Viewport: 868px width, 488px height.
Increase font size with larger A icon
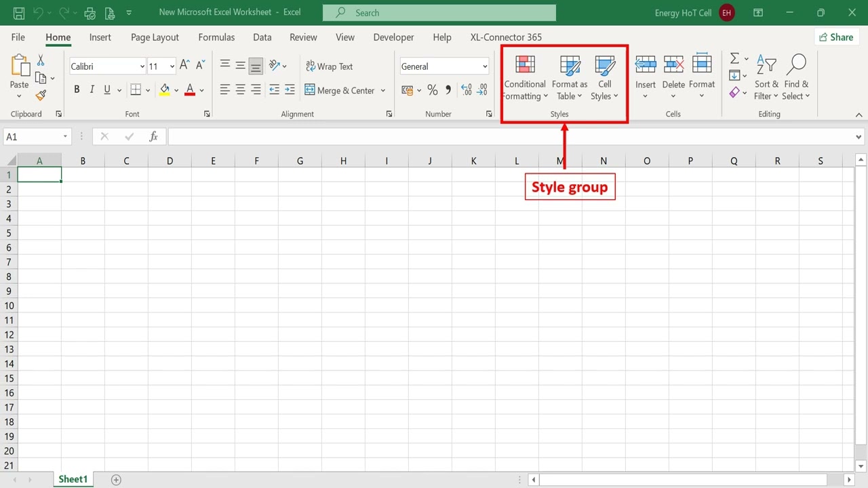184,66
